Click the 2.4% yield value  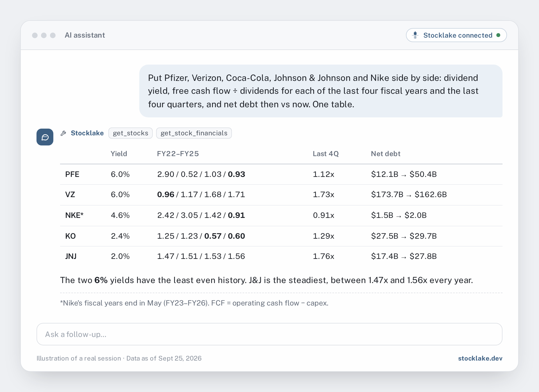[120, 236]
